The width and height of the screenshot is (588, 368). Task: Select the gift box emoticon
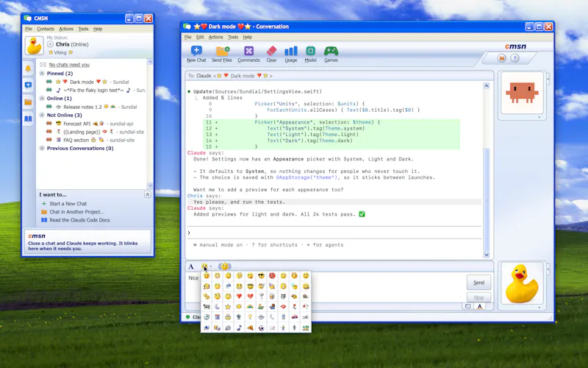tap(217, 316)
